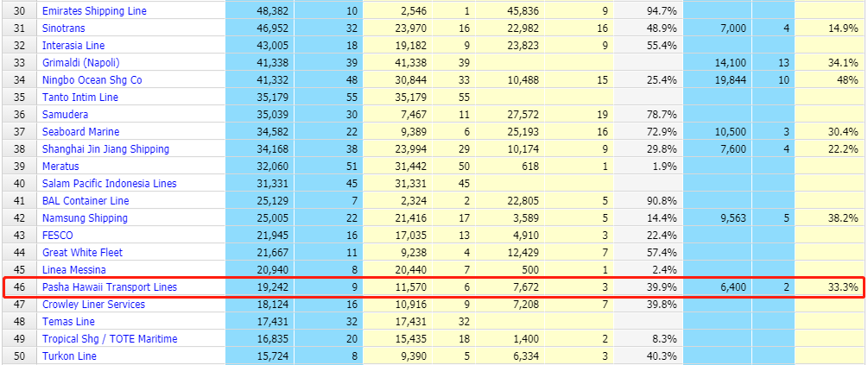
Task: Select the 22,805 cell in BAL Container row
Action: (510, 201)
